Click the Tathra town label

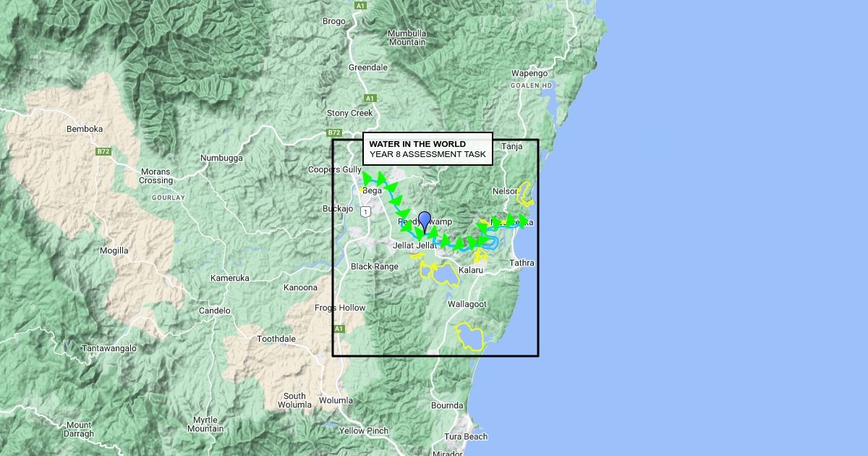522,263
